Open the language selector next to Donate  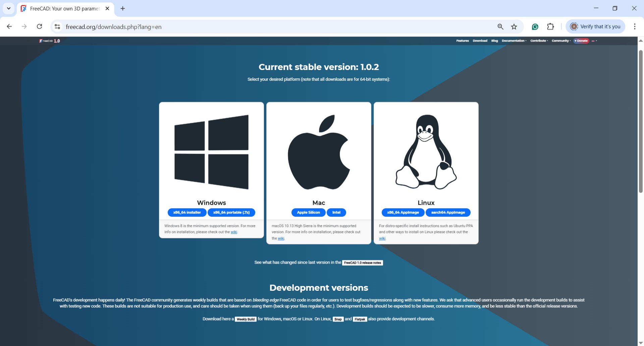(x=594, y=41)
